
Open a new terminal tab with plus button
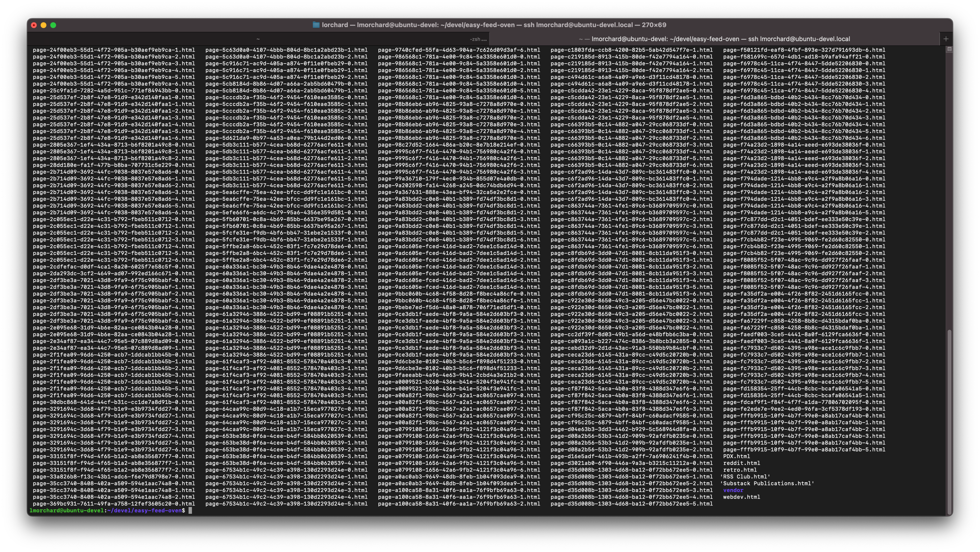[x=946, y=39]
